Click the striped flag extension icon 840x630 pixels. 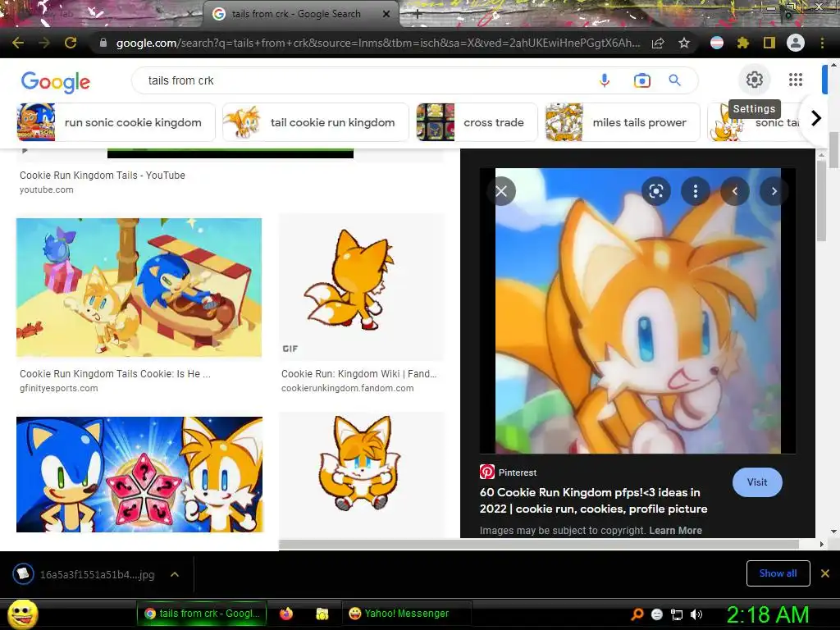point(717,43)
